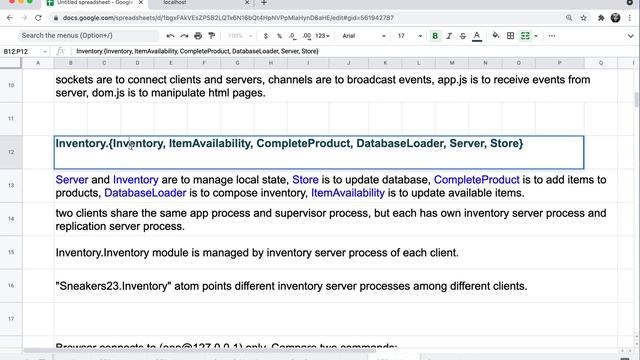Click the Inventory.Inventory module cell
This screenshot has height=360, width=640.
click(x=336, y=253)
